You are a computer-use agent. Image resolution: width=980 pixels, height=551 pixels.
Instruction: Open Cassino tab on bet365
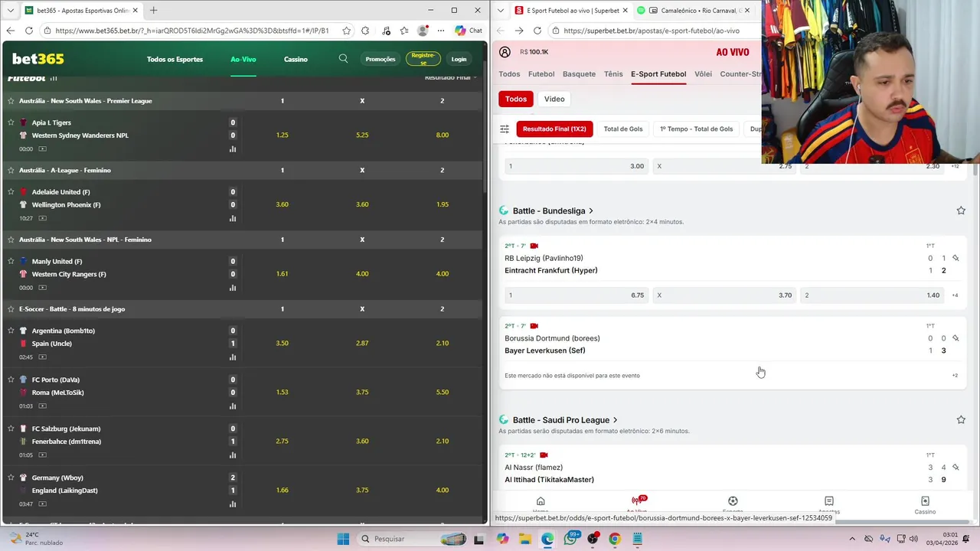[296, 59]
